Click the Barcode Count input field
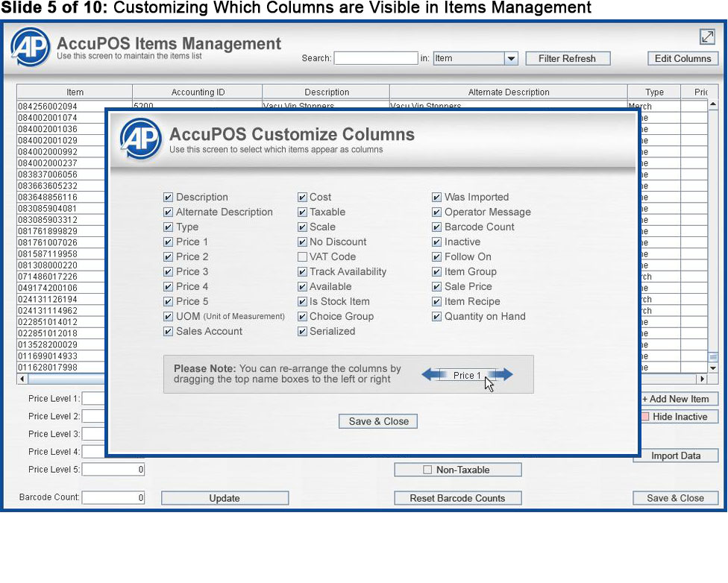The image size is (728, 583). [x=113, y=497]
